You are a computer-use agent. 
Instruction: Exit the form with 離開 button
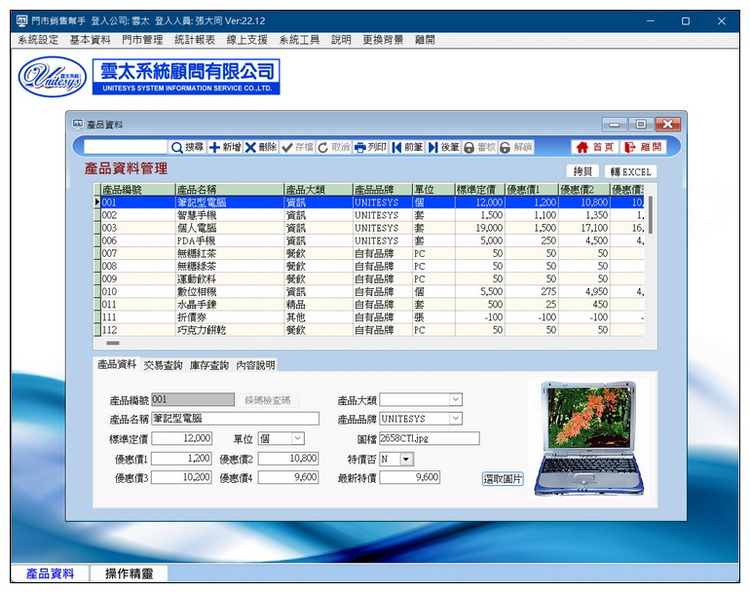click(643, 147)
